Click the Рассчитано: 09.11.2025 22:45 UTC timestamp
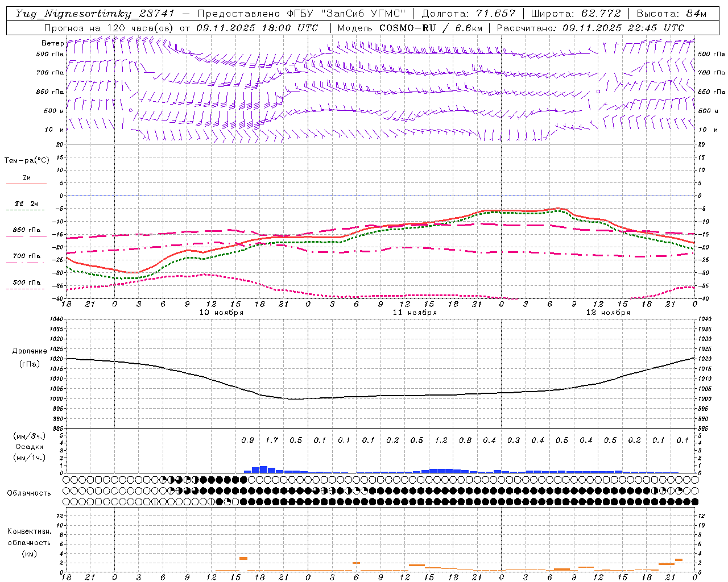 point(590,28)
